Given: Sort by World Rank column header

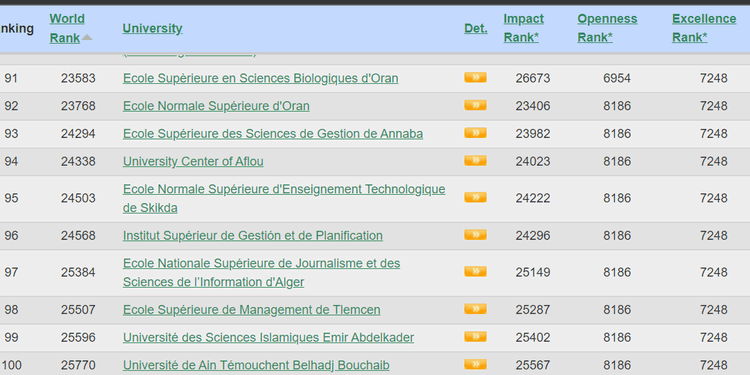Looking at the screenshot, I should coord(67,28).
